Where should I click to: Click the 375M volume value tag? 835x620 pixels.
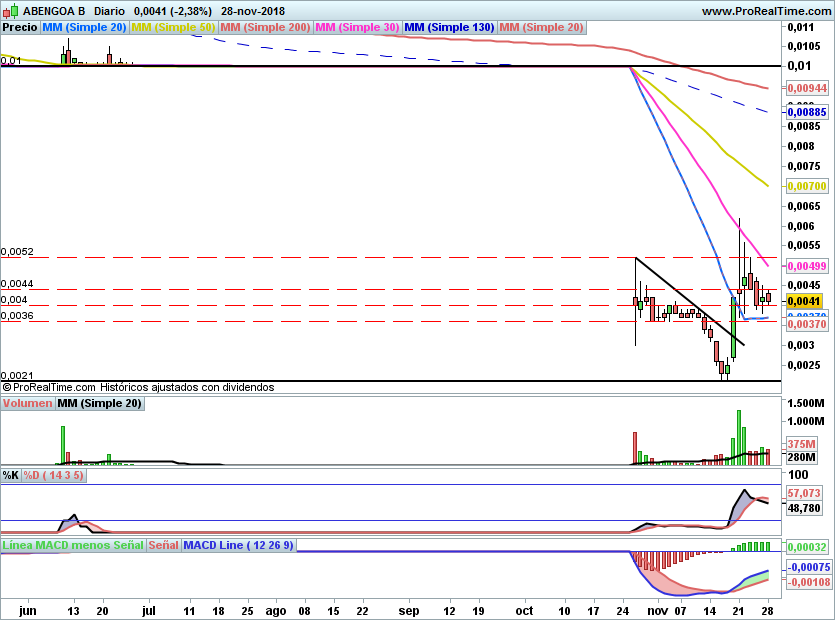[802, 444]
